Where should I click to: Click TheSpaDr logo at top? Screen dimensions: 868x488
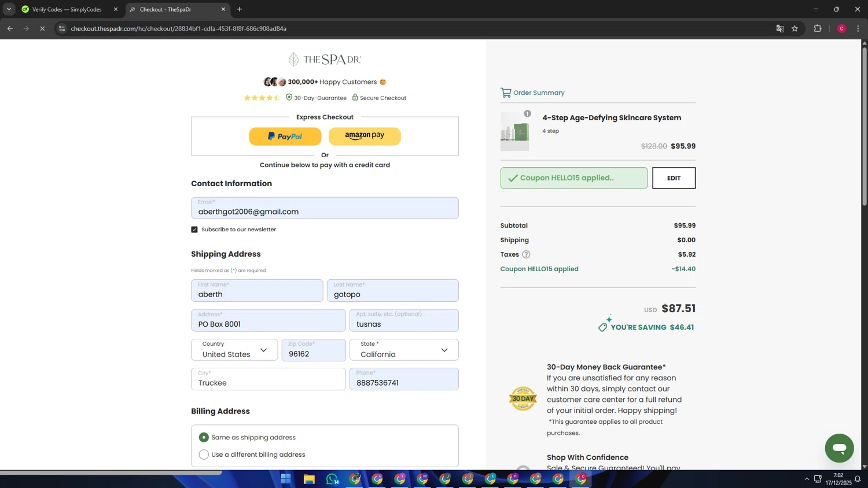coord(325,60)
